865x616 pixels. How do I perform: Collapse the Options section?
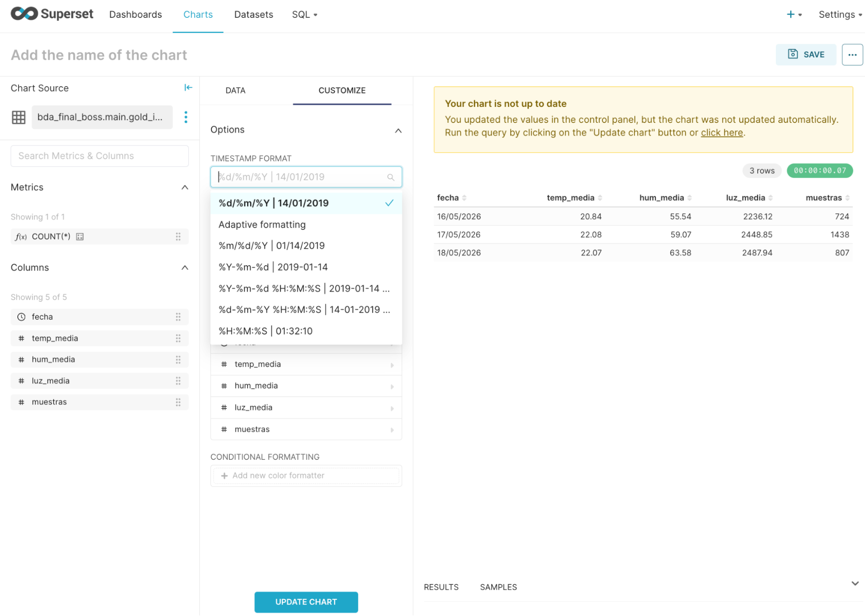398,131
